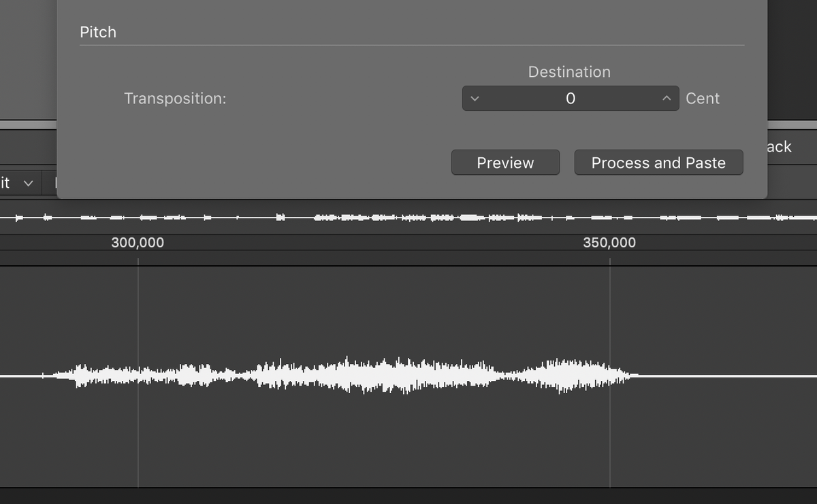Click the transposition up chevron
This screenshot has width=817, height=504.
[x=666, y=98]
